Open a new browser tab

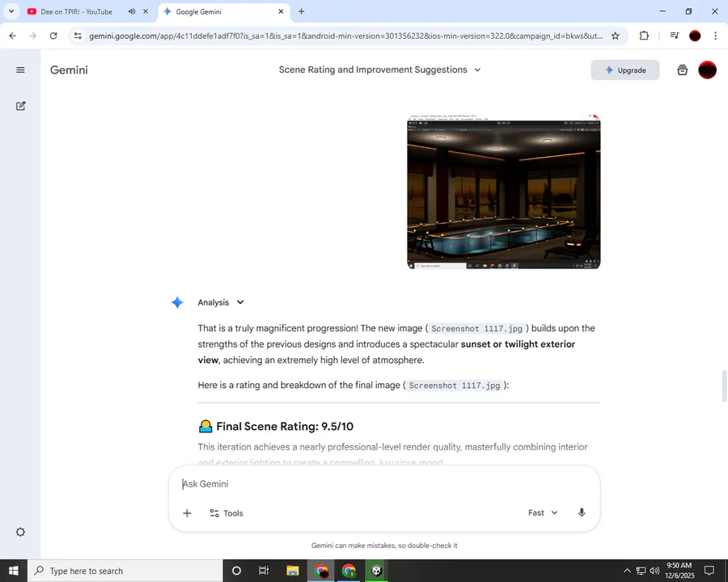(x=302, y=11)
